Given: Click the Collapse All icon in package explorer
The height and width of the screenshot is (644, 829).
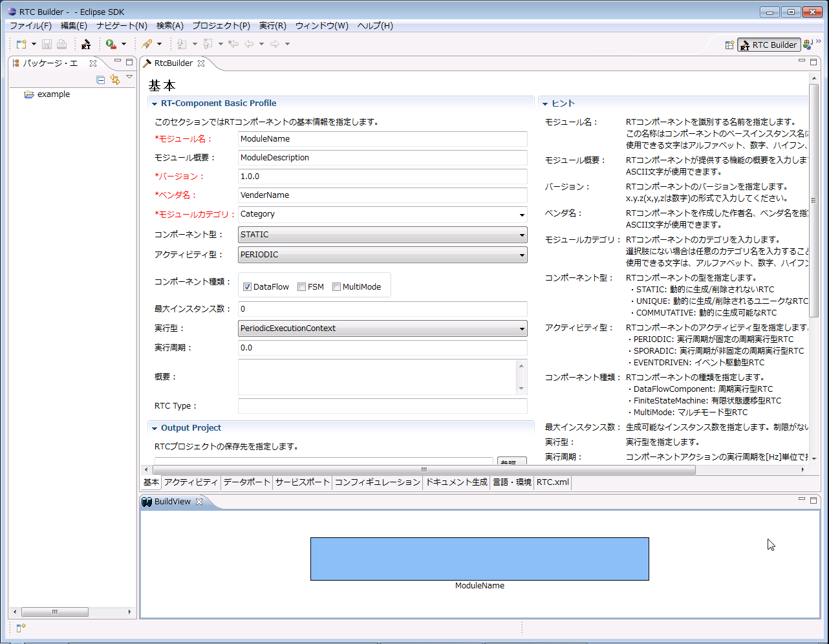Looking at the screenshot, I should point(100,80).
